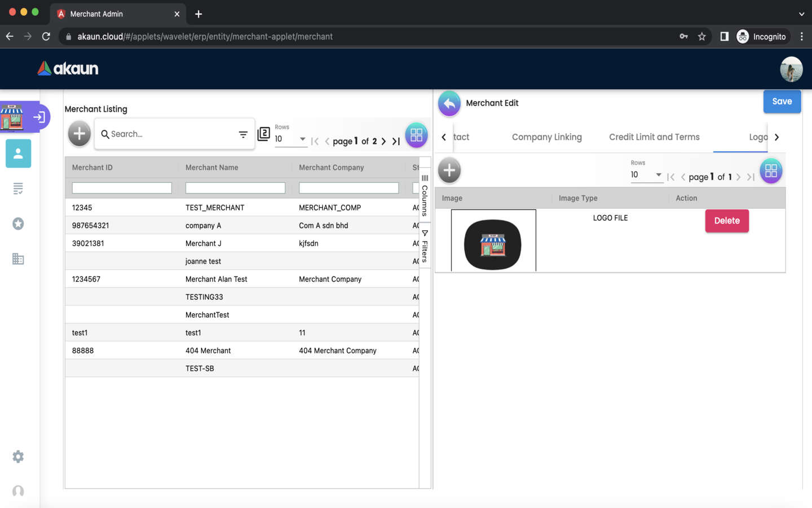The height and width of the screenshot is (508, 812).
Task: Select the star icon in sidebar
Action: point(18,224)
